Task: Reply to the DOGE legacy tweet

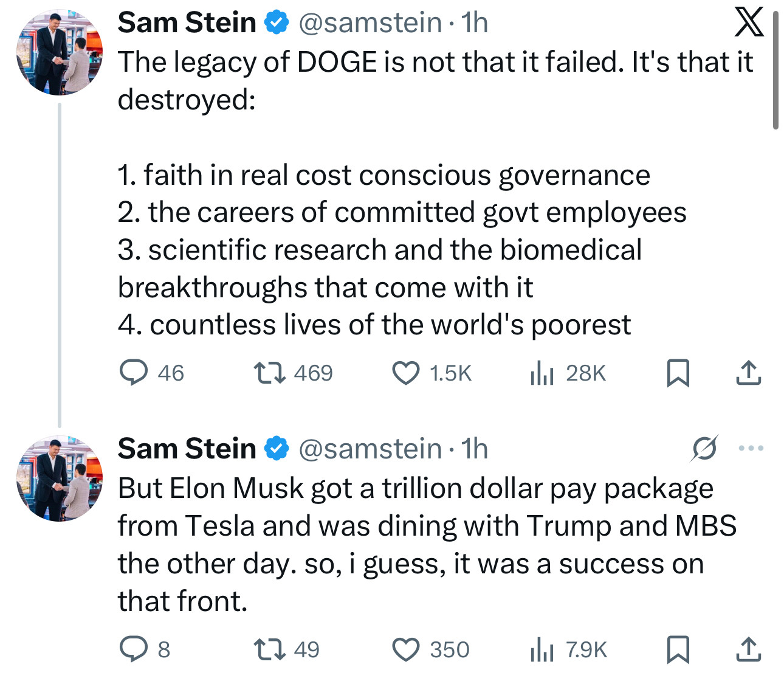Action: (133, 373)
